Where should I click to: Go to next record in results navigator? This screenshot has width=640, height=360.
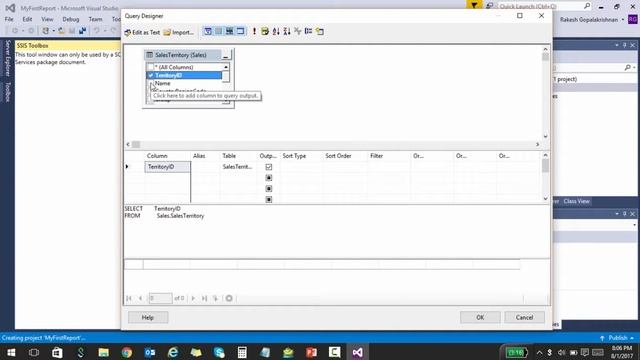tap(193, 298)
